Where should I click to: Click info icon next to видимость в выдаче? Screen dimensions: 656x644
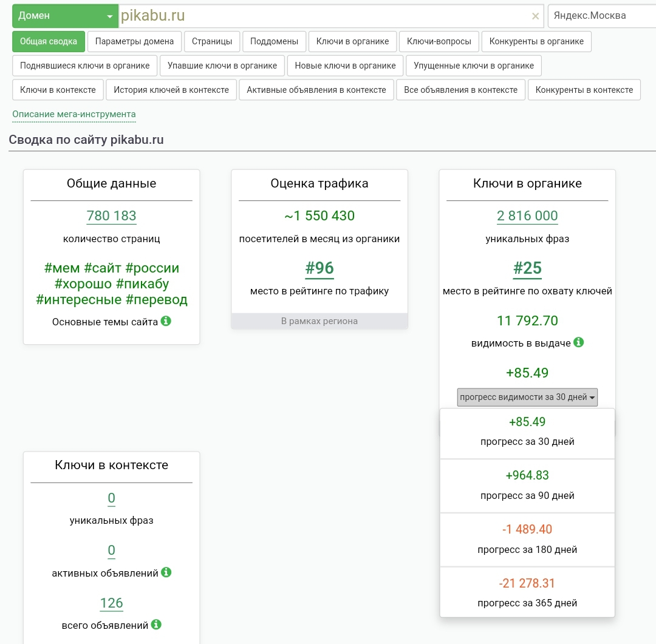coord(579,342)
